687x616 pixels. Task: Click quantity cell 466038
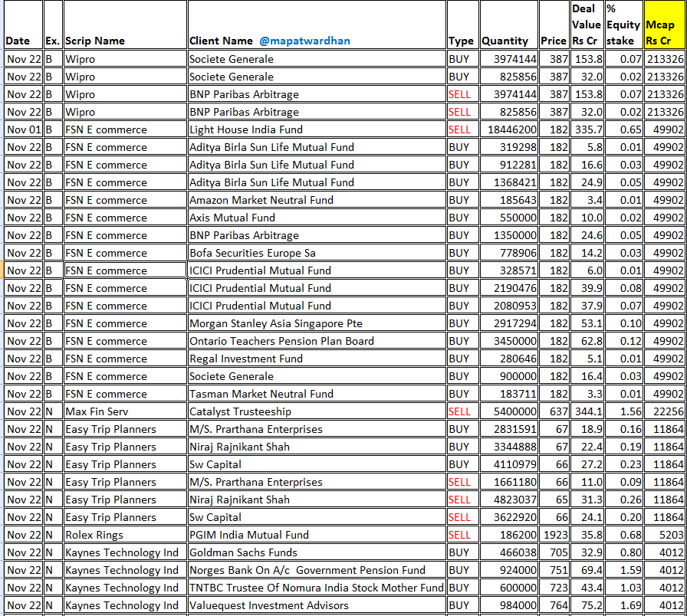pos(508,552)
